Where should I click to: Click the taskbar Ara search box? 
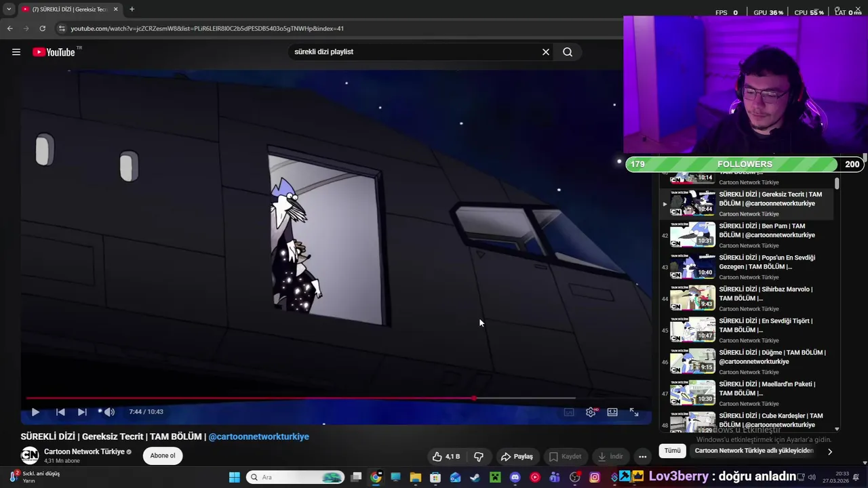click(295, 477)
